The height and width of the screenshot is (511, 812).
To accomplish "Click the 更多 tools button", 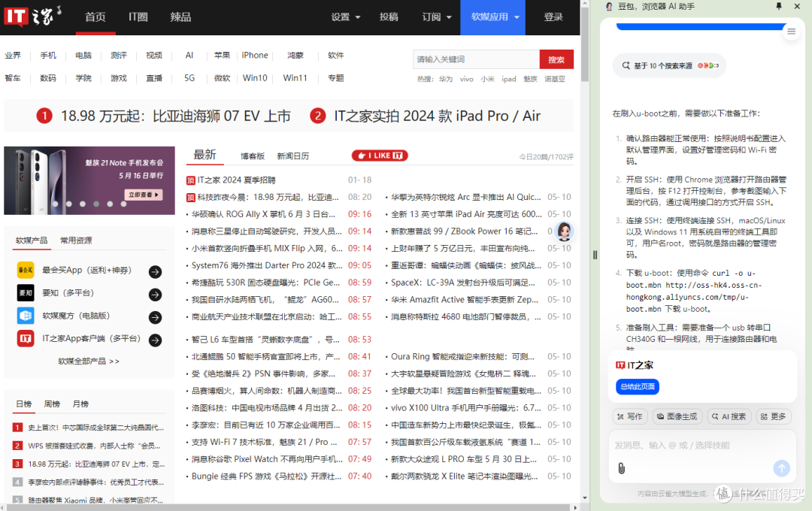I will 774,416.
